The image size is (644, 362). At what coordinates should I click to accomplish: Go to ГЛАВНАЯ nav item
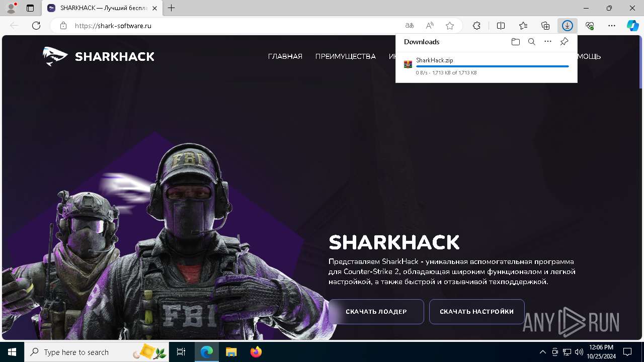285,56
